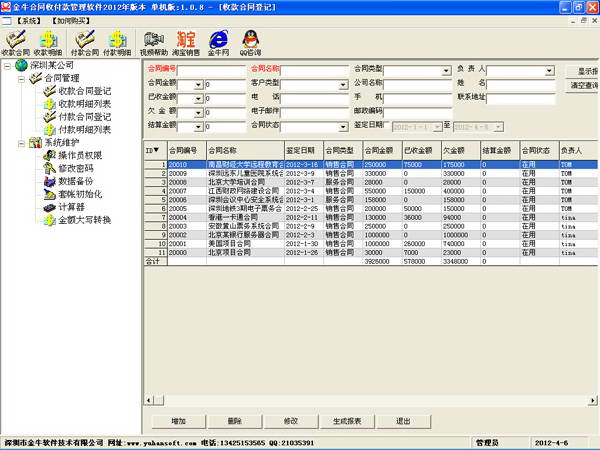Click the horizontal scrollbar right arrow
Viewport: 600px width, 450px height.
(x=593, y=401)
